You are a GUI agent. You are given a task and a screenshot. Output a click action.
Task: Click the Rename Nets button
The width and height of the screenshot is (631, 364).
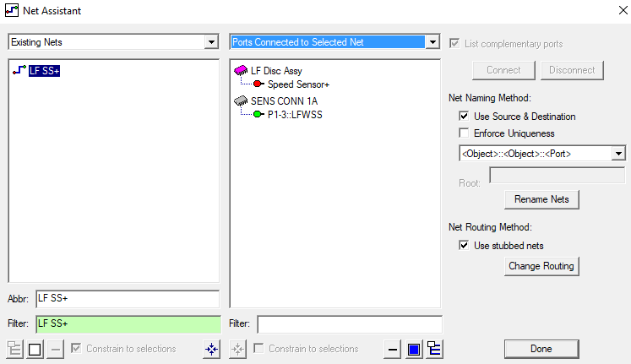point(541,199)
